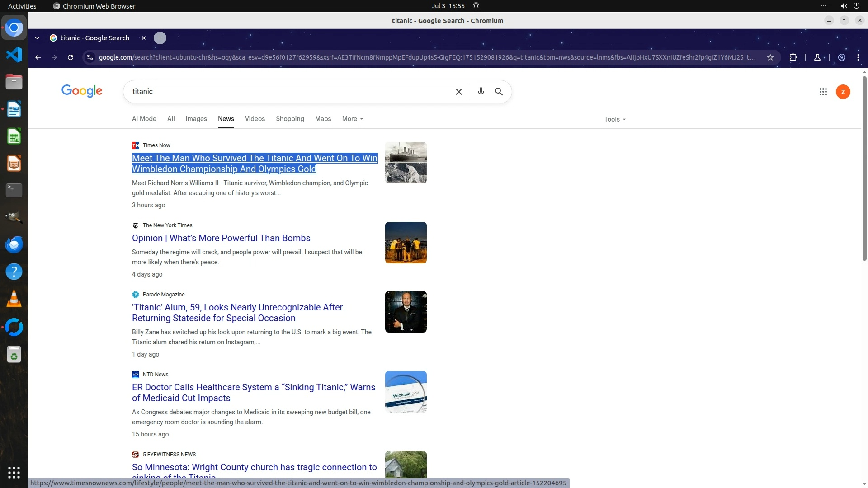The height and width of the screenshot is (488, 868).
Task: Start voice search with microphone icon
Action: 481,92
